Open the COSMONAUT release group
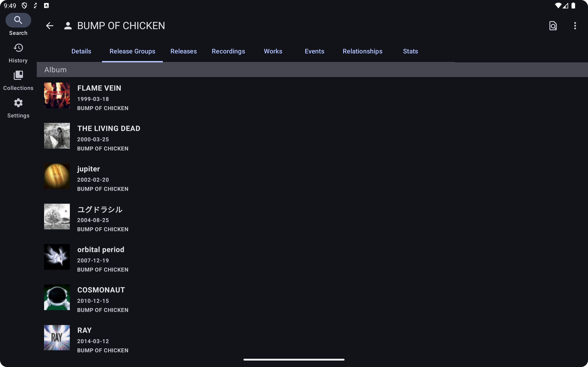Screen dimensions: 588x367 coord(101,290)
